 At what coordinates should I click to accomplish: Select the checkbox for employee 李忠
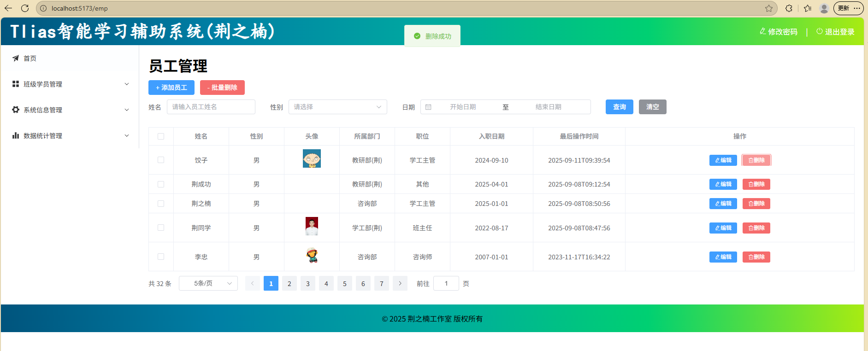coord(161,257)
